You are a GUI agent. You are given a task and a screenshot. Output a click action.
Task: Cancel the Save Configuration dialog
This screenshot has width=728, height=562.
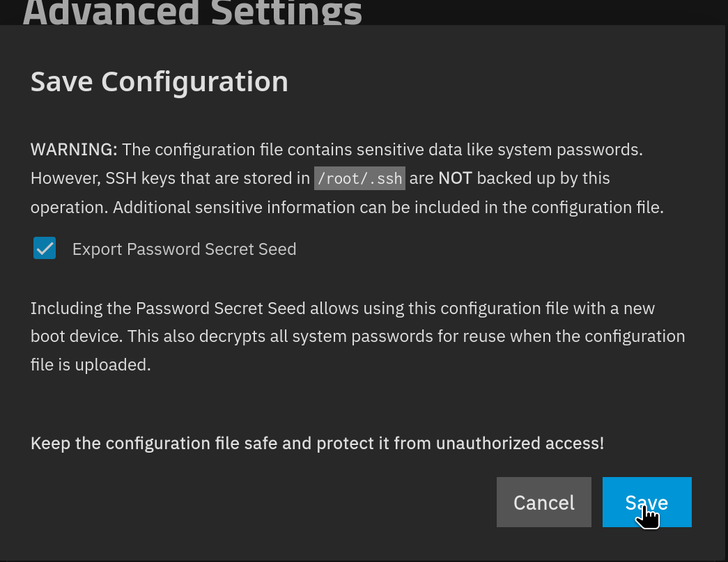pos(543,502)
